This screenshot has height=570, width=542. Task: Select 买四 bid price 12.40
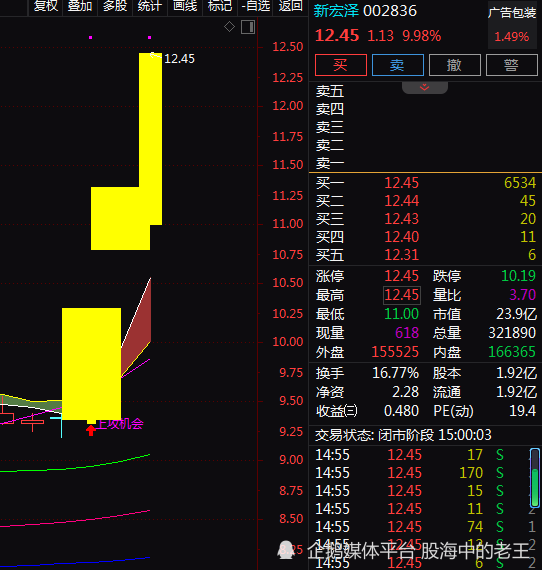(402, 237)
